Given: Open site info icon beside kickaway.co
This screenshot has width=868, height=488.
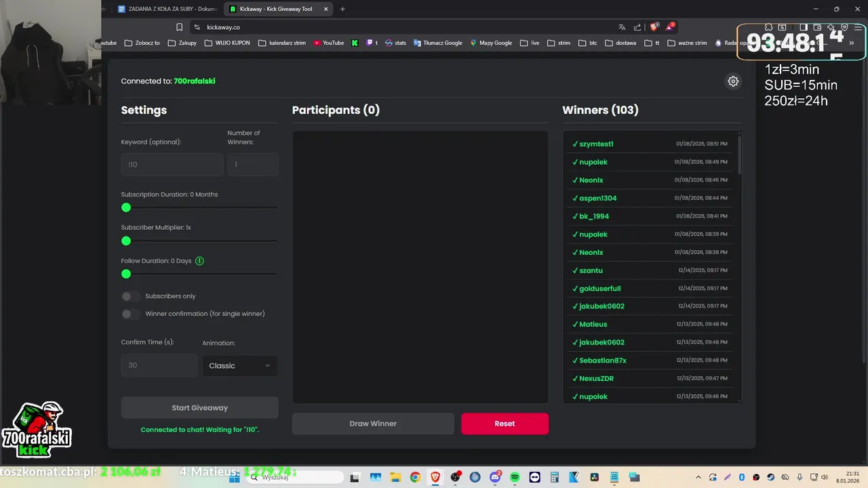Looking at the screenshot, I should [197, 27].
